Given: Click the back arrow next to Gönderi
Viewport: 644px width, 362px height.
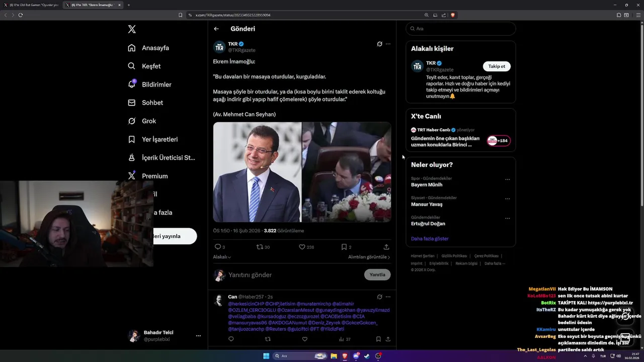Looking at the screenshot, I should tap(216, 29).
